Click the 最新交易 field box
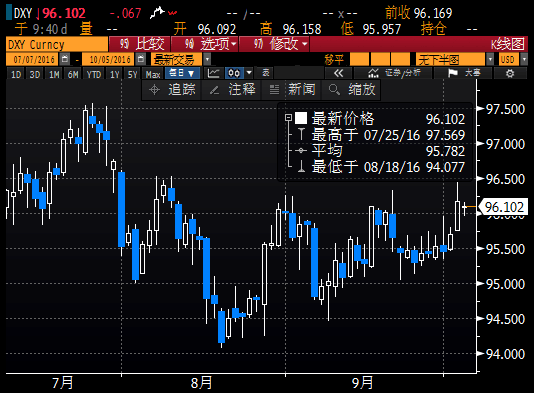Viewport: 534px width, 393px height. [176, 59]
